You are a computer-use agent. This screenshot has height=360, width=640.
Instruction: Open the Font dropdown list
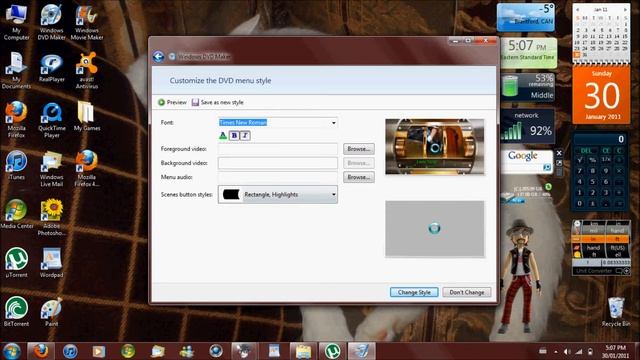click(334, 122)
